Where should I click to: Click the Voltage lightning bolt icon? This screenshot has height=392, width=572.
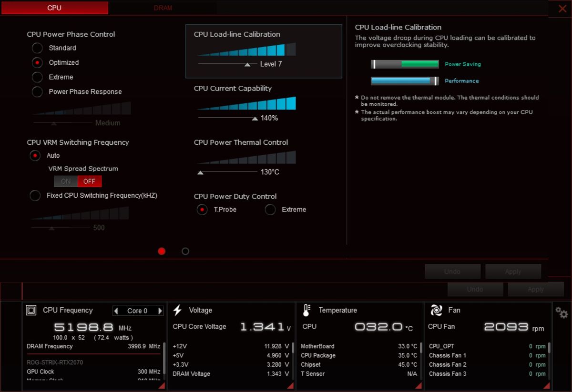(x=177, y=311)
